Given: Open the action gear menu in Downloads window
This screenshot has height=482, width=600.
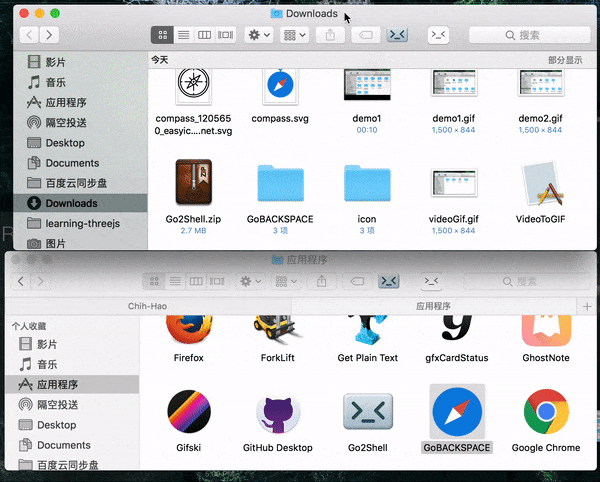Looking at the screenshot, I should point(259,35).
